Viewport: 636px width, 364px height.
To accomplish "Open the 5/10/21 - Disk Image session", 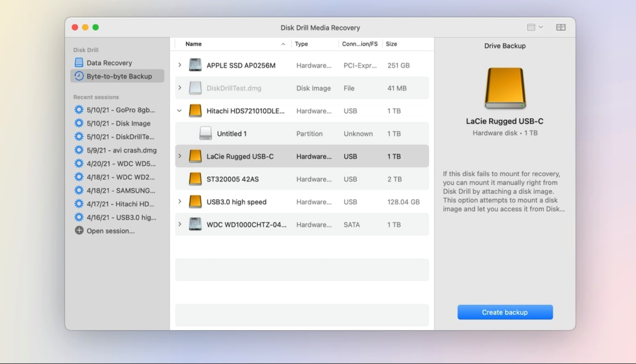I will tap(117, 123).
